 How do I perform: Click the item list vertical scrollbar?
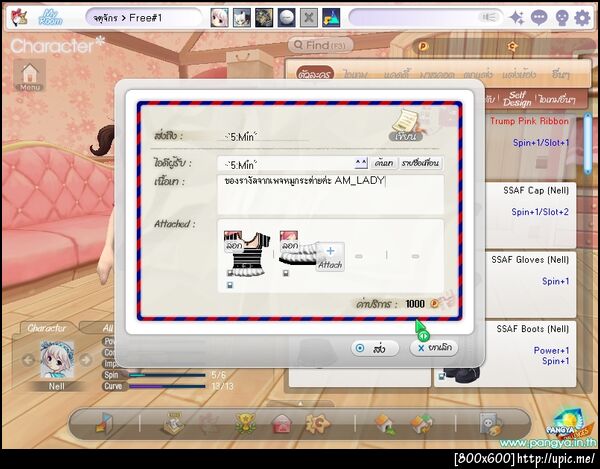tap(588, 144)
